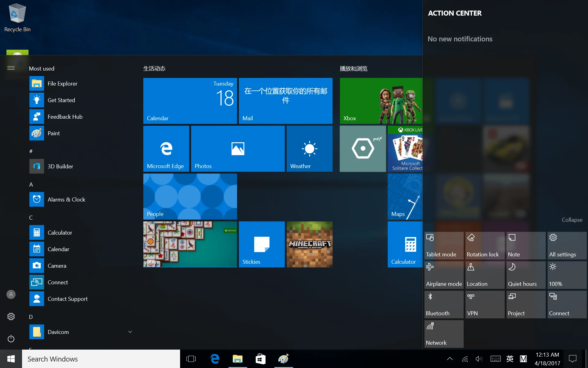Toggle Airplane mode quick action

pyautogui.click(x=444, y=275)
